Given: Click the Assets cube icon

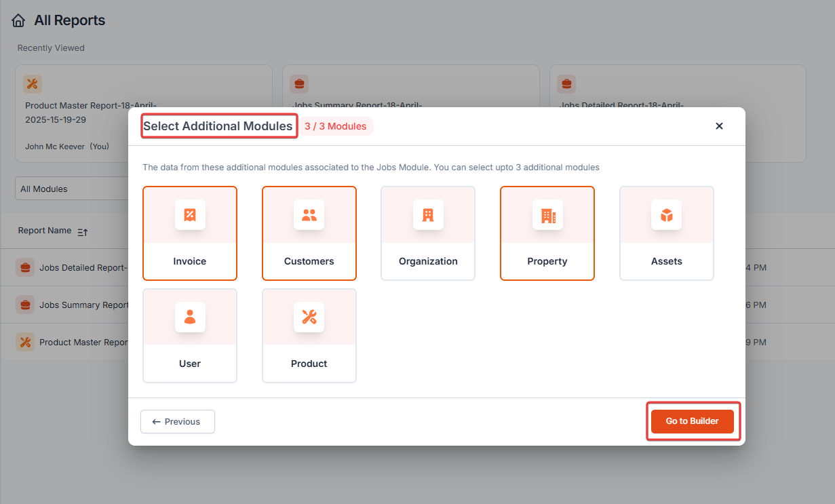Looking at the screenshot, I should pos(667,215).
